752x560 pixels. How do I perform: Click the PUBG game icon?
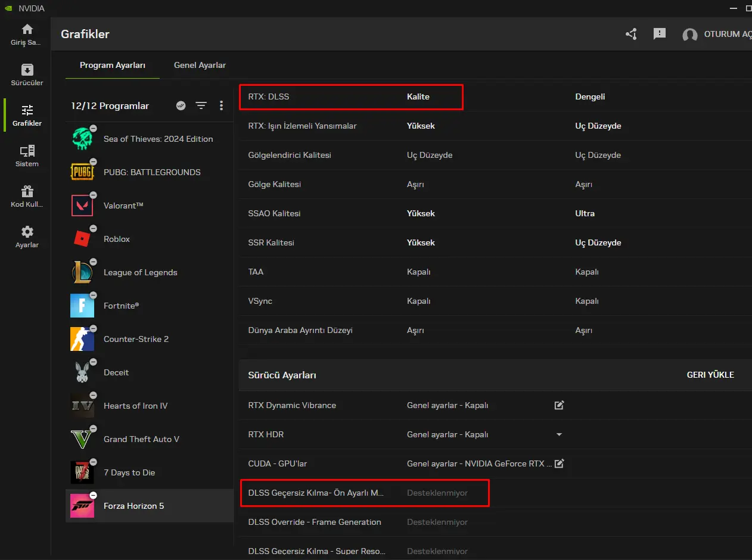pyautogui.click(x=82, y=172)
